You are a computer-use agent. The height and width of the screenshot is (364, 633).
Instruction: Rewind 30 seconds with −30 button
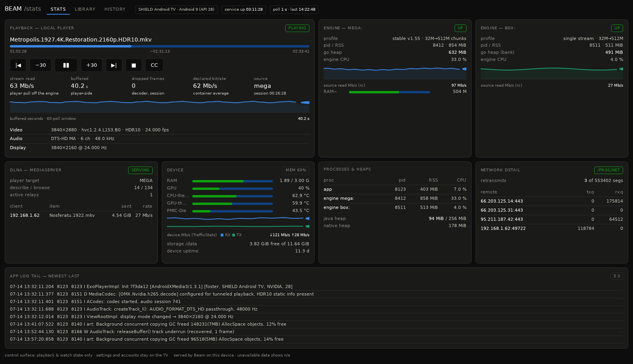(41, 65)
